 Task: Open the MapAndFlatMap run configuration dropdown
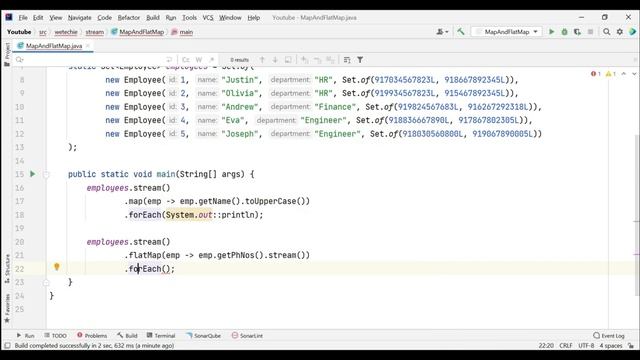[507, 31]
